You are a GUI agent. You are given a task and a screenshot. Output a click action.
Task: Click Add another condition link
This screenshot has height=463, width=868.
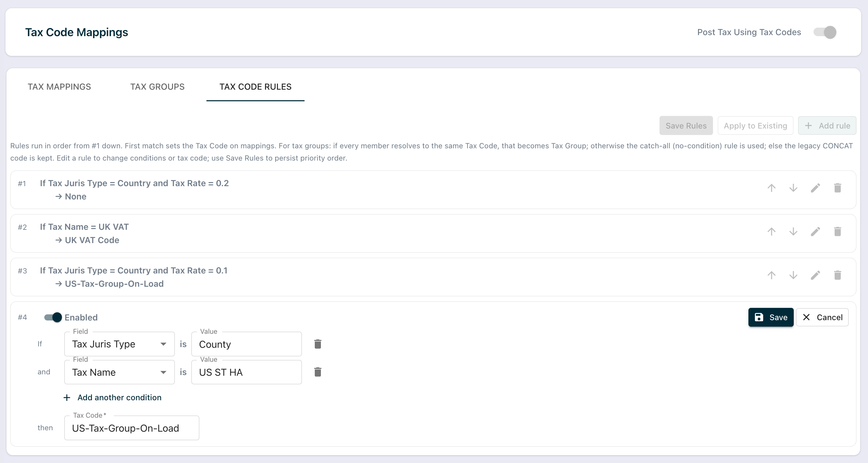(x=113, y=398)
